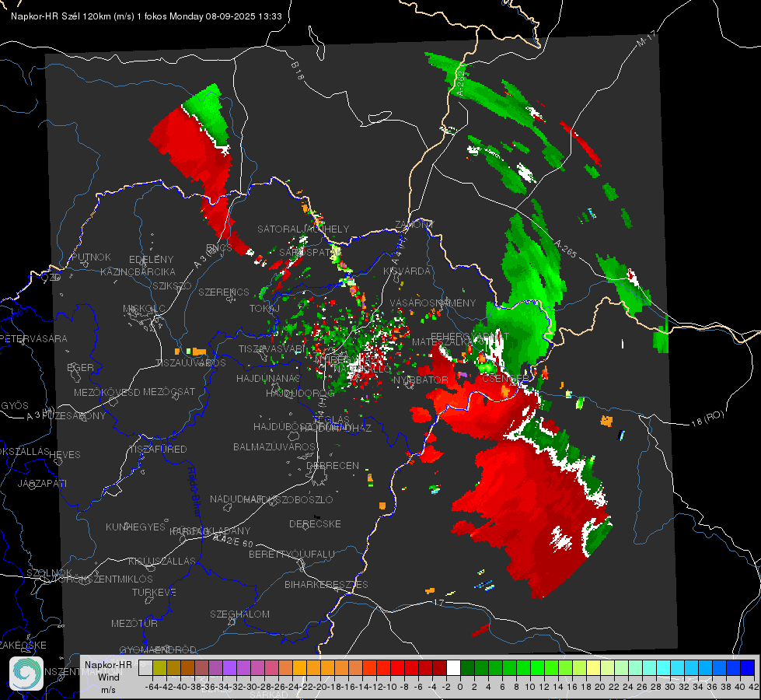Choose the cyan swatch above legend labels 28 and 30
This screenshot has height=700, width=761.
click(x=664, y=667)
